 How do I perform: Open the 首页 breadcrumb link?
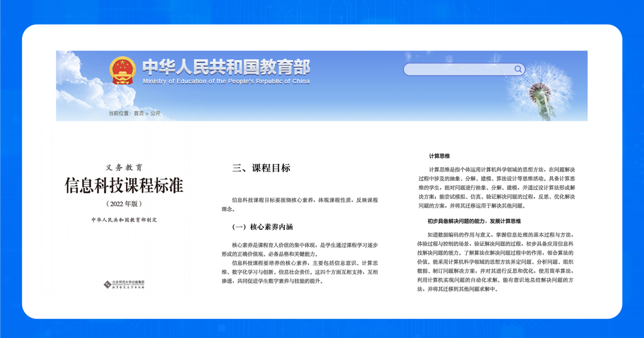coord(139,114)
